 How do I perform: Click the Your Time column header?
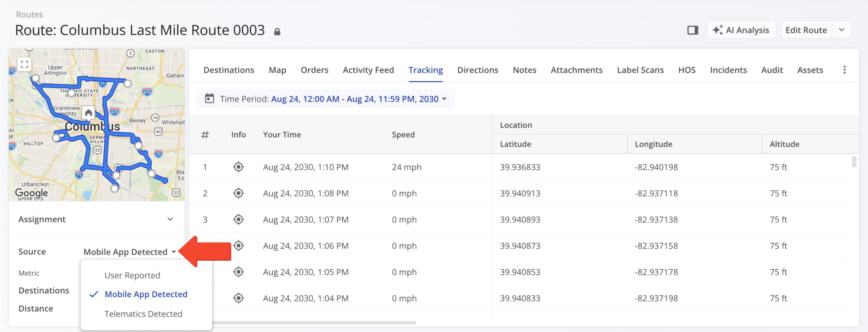(x=282, y=135)
